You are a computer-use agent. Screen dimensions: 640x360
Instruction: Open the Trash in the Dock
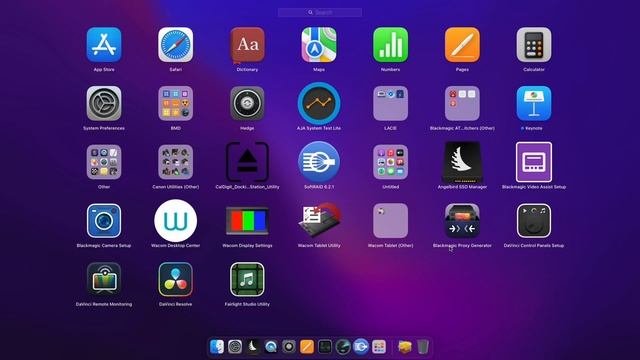423,347
